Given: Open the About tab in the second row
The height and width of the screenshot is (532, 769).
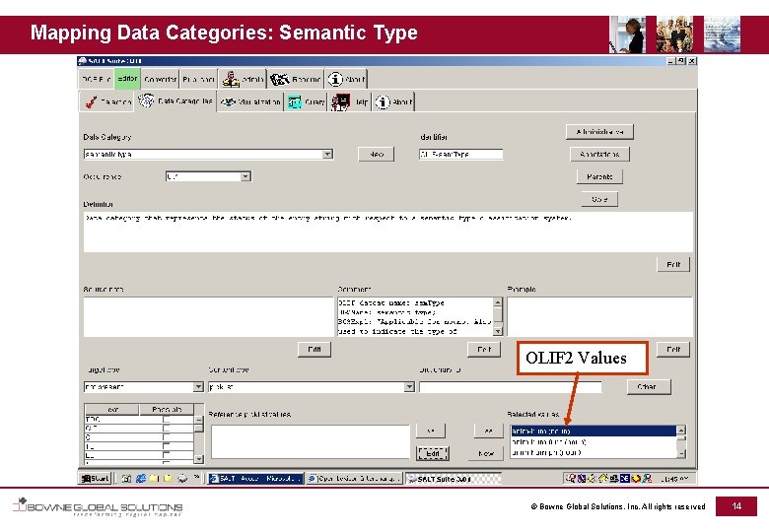Looking at the screenshot, I should (393, 101).
